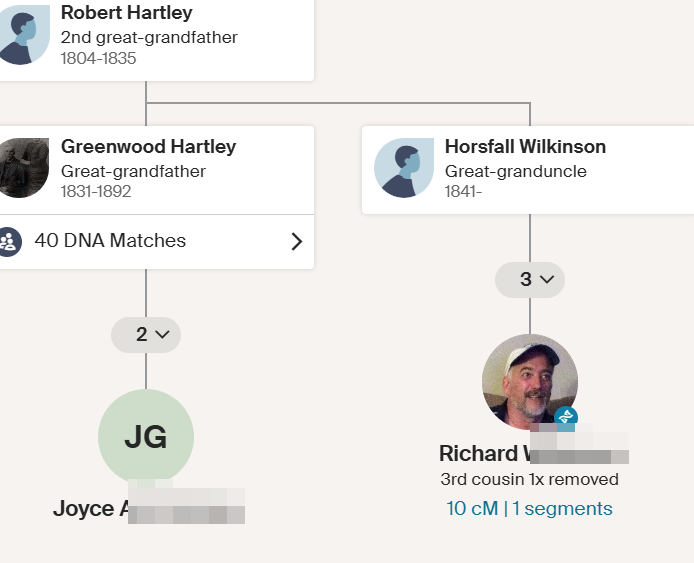The height and width of the screenshot is (563, 694).
Task: Click Horsfall Wilkinson's silhouette avatar icon
Action: pos(403,169)
